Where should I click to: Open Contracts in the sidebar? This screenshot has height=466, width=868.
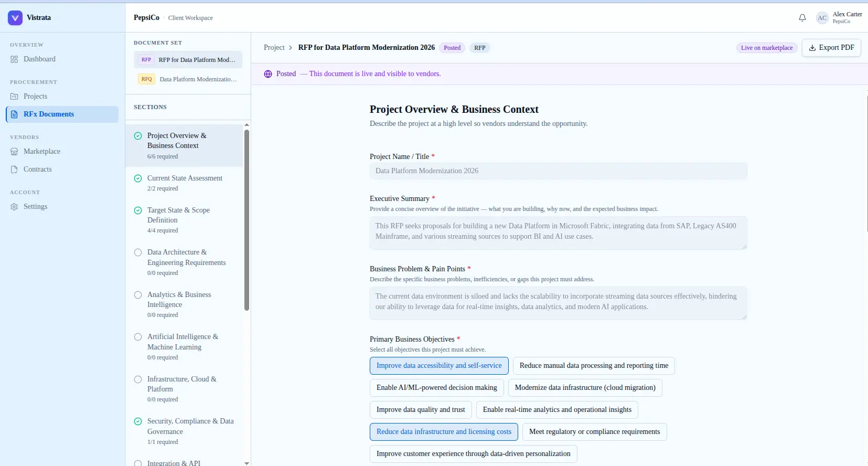[x=62, y=170]
